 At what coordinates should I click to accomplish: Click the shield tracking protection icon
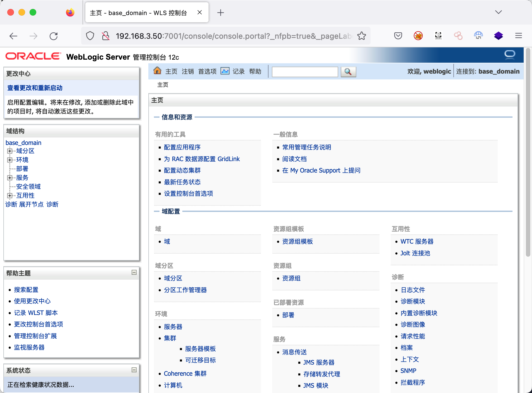90,36
